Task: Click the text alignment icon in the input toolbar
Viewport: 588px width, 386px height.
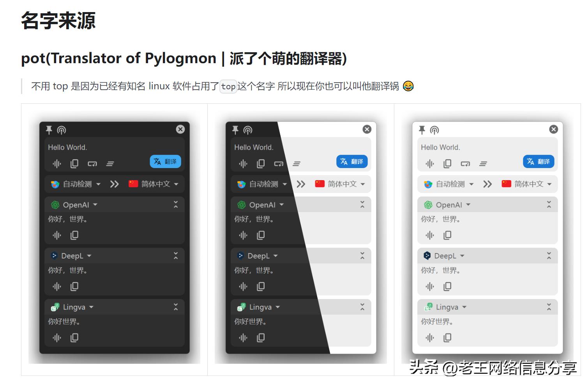Action: [x=110, y=163]
